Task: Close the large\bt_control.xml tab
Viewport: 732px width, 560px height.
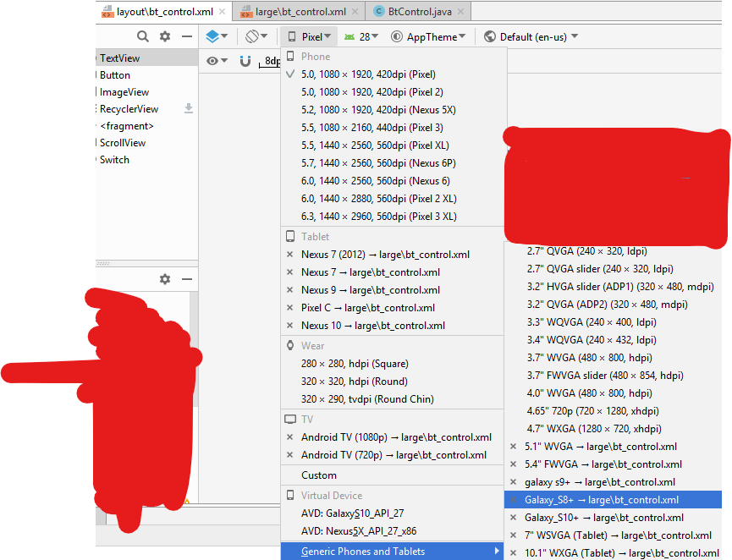Action: (355, 12)
